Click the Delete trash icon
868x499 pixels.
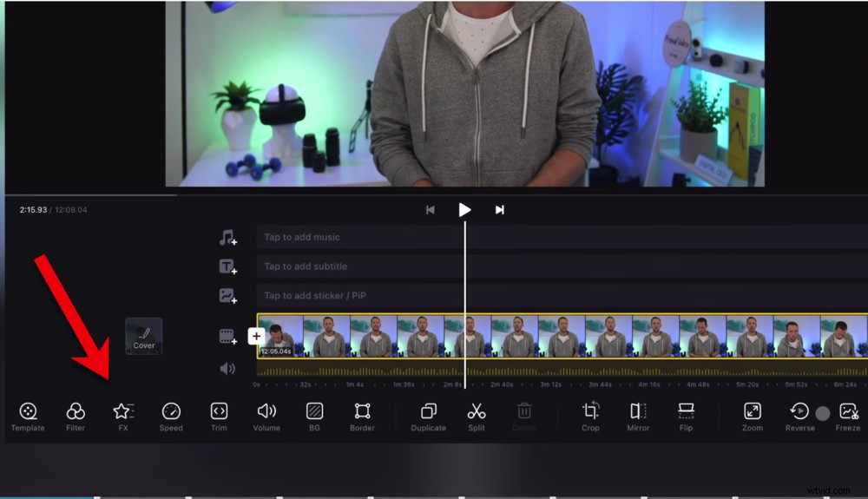(524, 417)
